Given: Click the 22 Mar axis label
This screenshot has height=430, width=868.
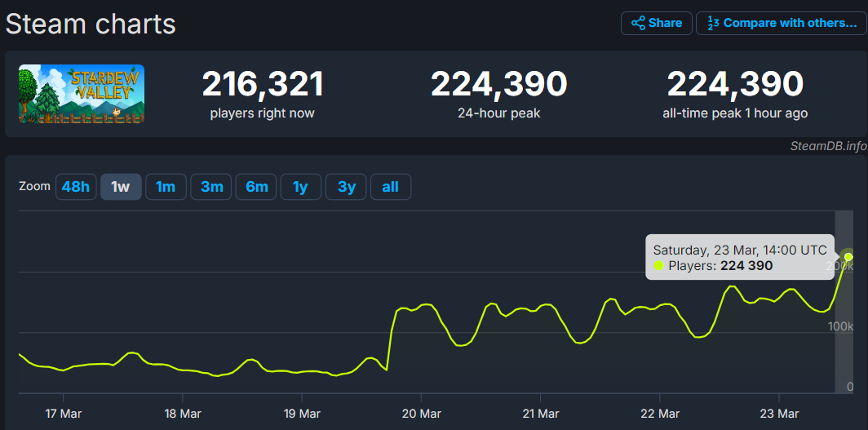Looking at the screenshot, I should pyautogui.click(x=660, y=414).
